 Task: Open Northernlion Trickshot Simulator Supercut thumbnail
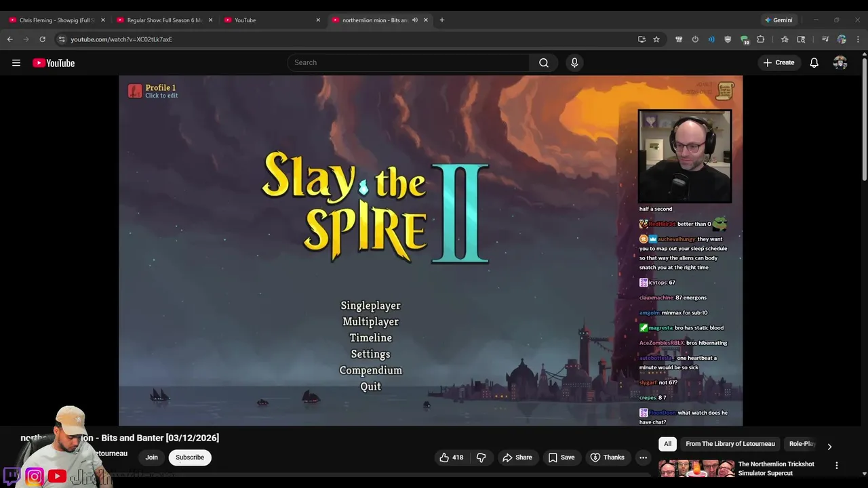tap(696, 469)
